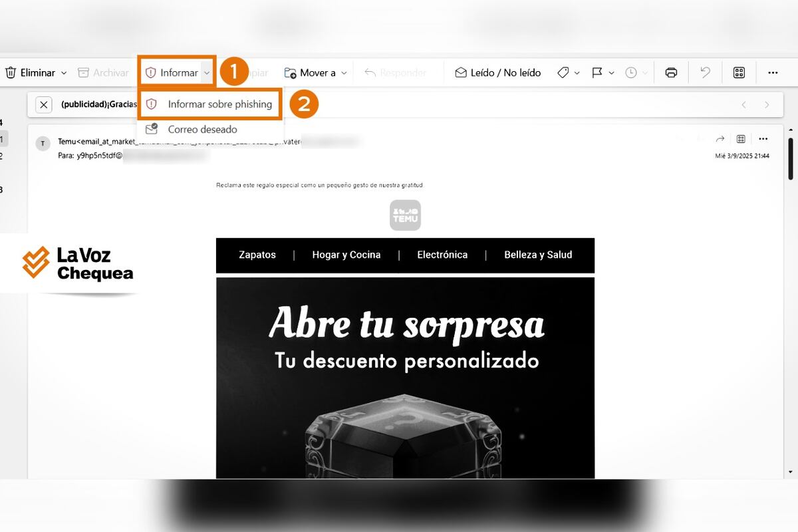The height and width of the screenshot is (532, 798).
Task: Click the Informar shield button
Action: click(172, 72)
